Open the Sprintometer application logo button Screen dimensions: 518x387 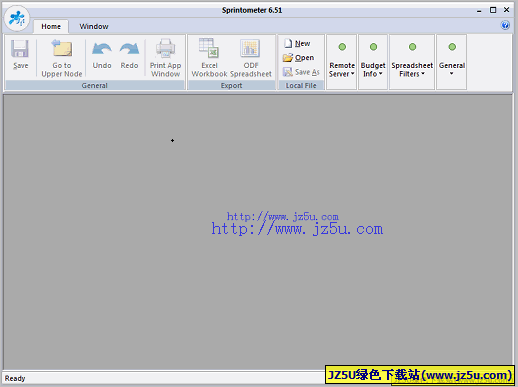coord(17,18)
